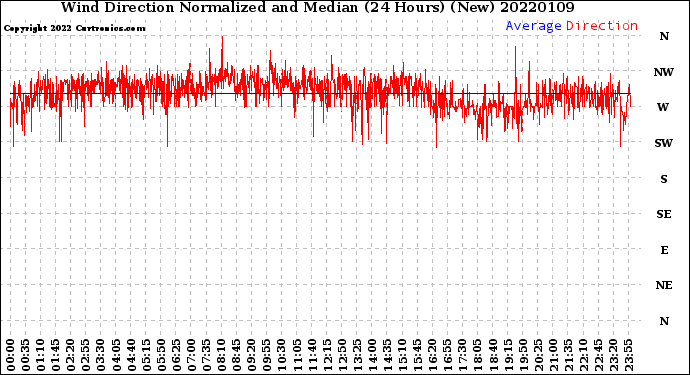Click the 11:05 time label

[x=297, y=355]
